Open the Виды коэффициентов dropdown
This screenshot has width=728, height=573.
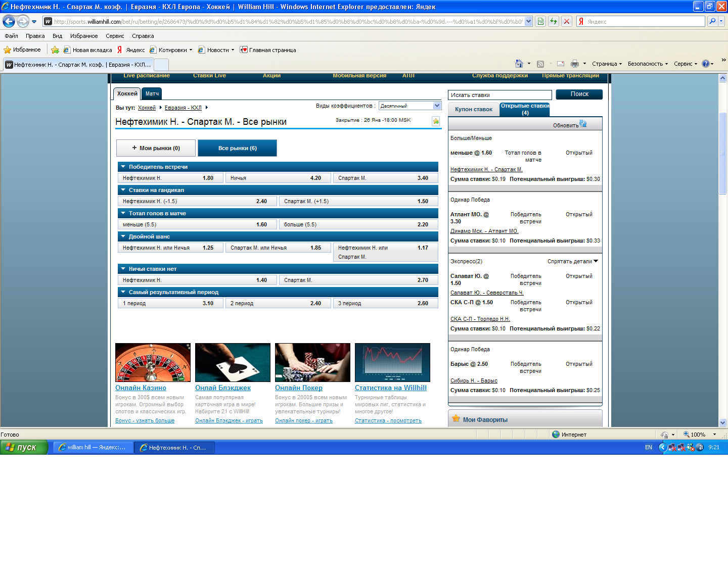(410, 106)
